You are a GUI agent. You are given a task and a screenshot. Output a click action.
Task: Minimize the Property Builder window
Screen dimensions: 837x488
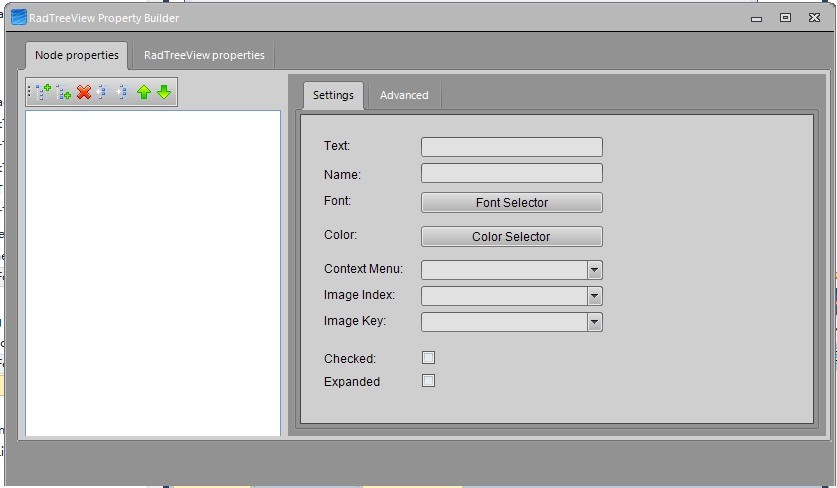[x=756, y=18]
